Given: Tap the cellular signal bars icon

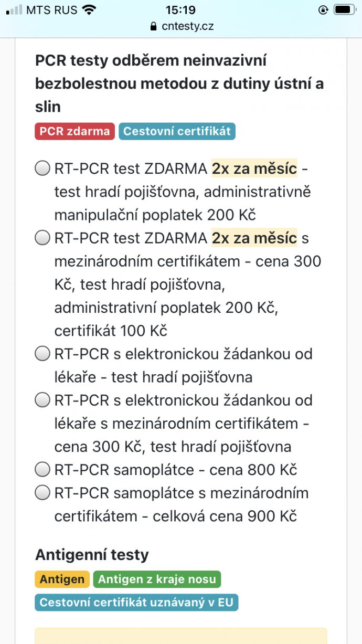Looking at the screenshot, I should 14,10.
